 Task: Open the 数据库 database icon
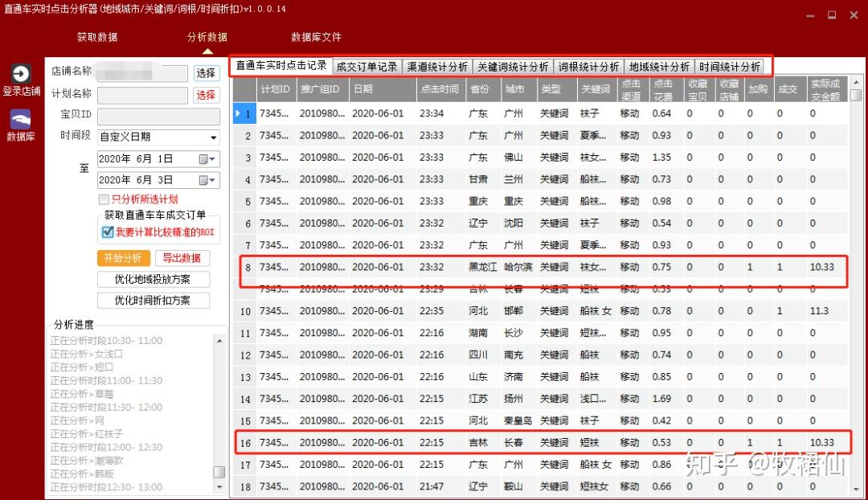click(20, 119)
